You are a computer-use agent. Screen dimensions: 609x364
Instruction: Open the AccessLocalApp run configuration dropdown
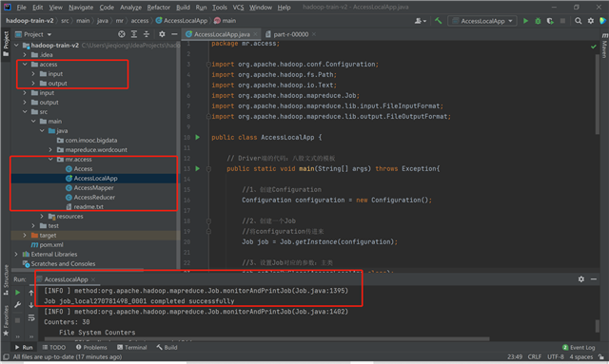coord(482,21)
